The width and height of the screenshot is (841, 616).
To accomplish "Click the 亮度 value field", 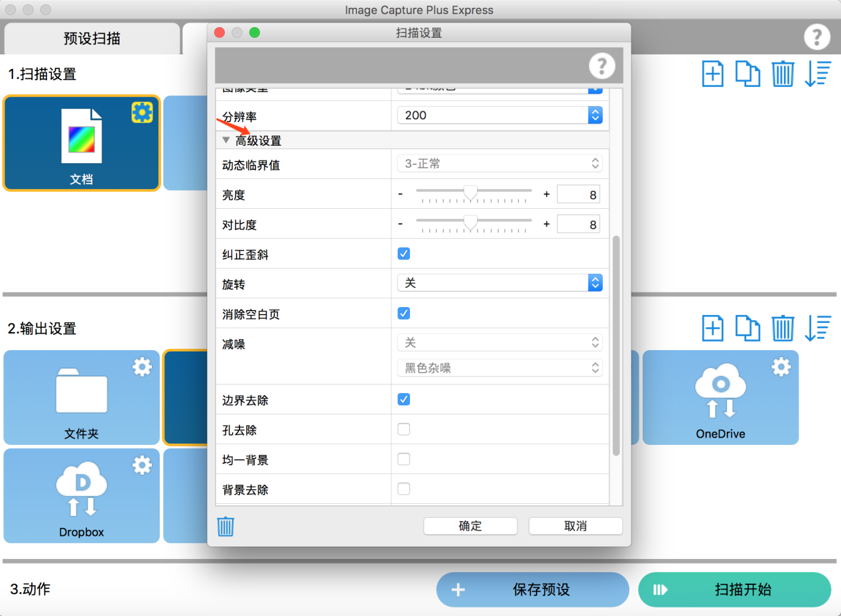I will [578, 195].
